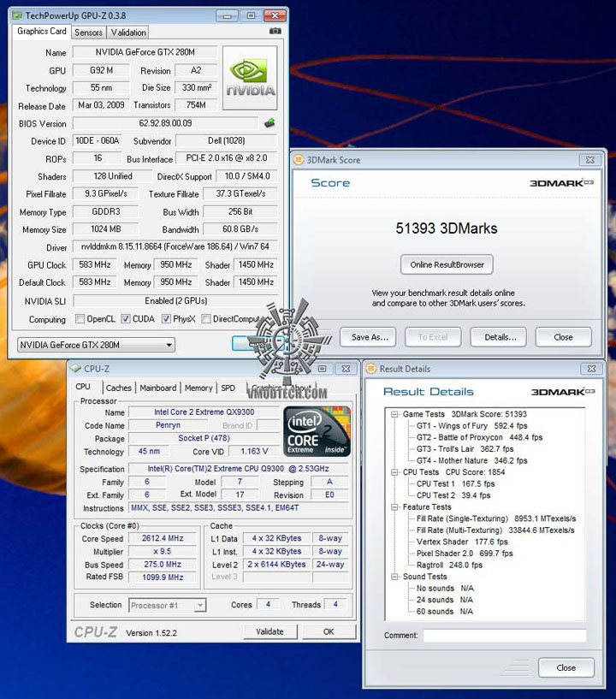Switch to the Sensors tab
This screenshot has width=616, height=699.
click(x=88, y=33)
